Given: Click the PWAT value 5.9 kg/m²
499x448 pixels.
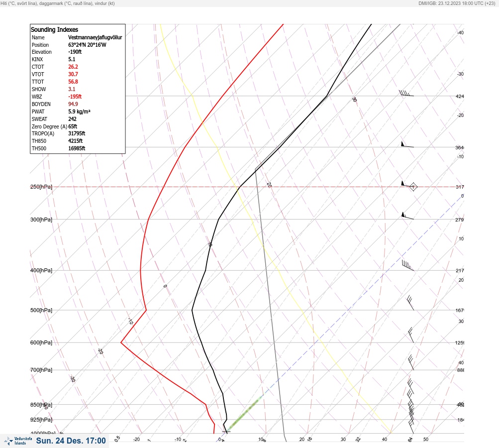Looking at the screenshot, I should 79,112.
